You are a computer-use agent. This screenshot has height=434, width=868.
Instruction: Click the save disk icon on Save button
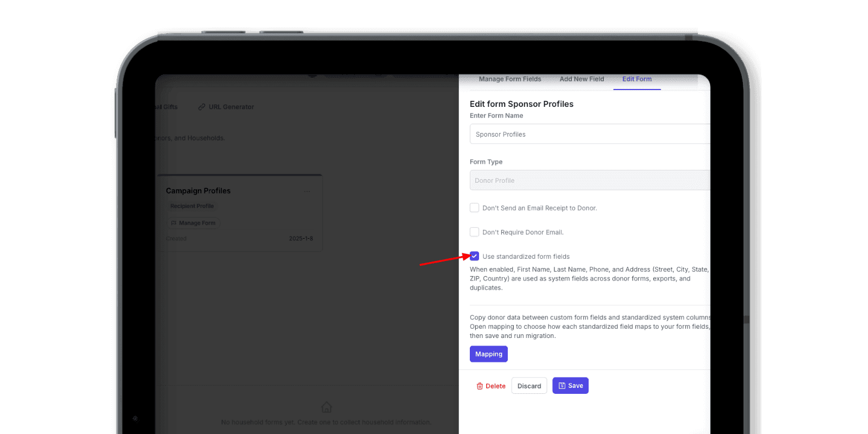562,385
